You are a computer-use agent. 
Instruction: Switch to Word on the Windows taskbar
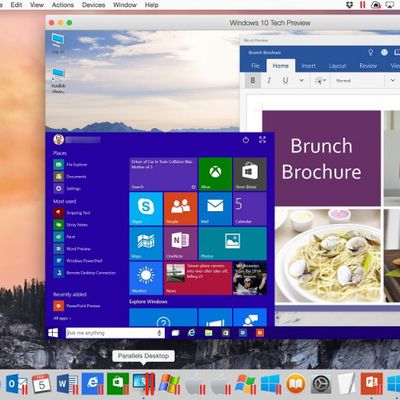pos(243,333)
